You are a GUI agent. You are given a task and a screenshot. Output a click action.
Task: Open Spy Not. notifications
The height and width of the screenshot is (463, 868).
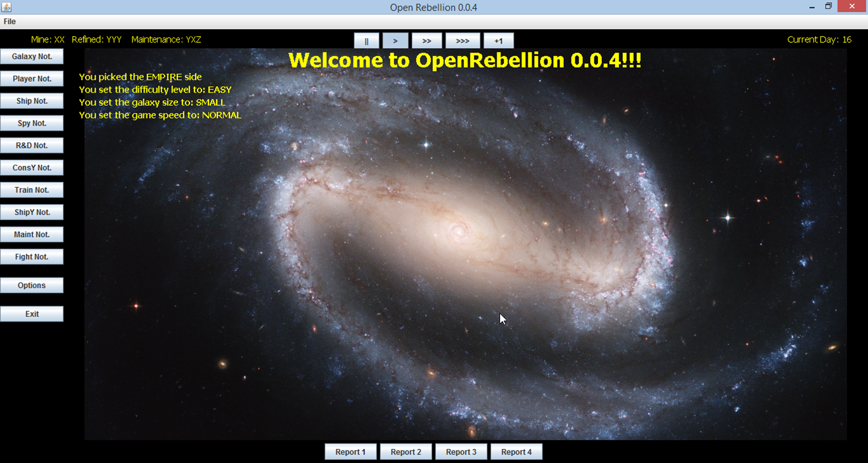(x=32, y=123)
